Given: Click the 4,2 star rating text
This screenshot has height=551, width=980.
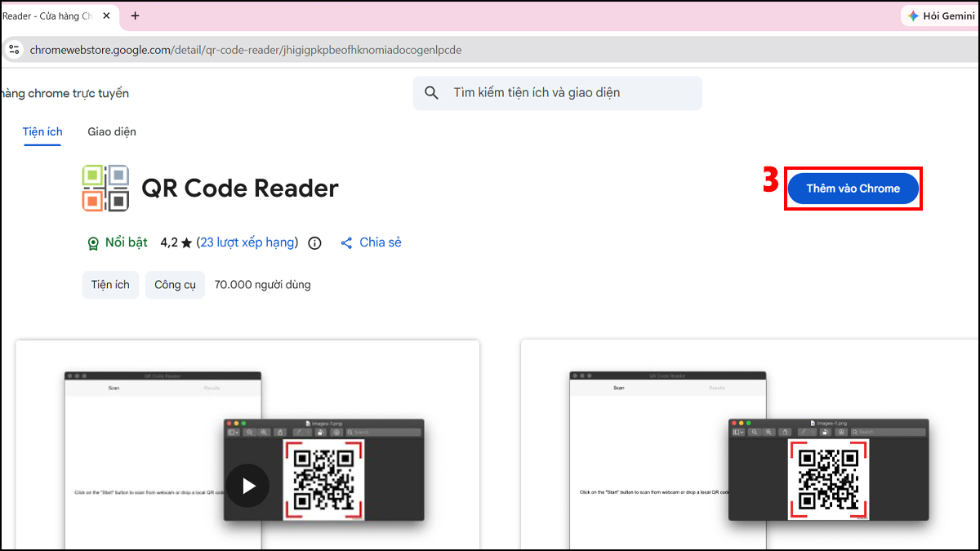Looking at the screenshot, I should coord(176,242).
